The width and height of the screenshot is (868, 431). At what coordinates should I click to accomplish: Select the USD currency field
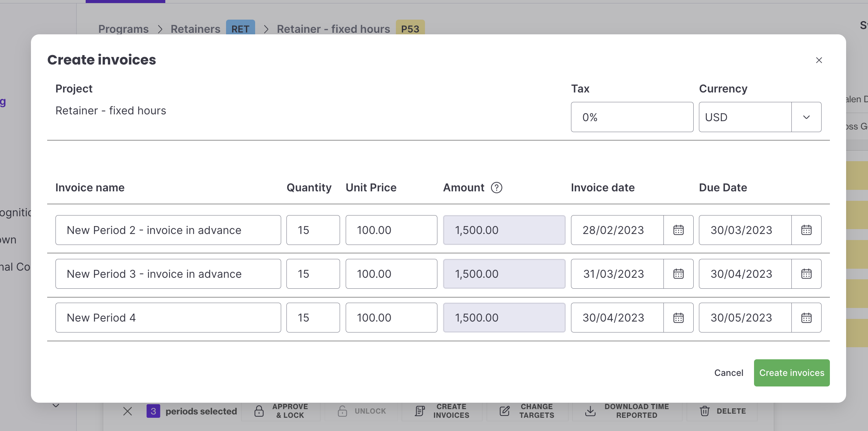745,117
